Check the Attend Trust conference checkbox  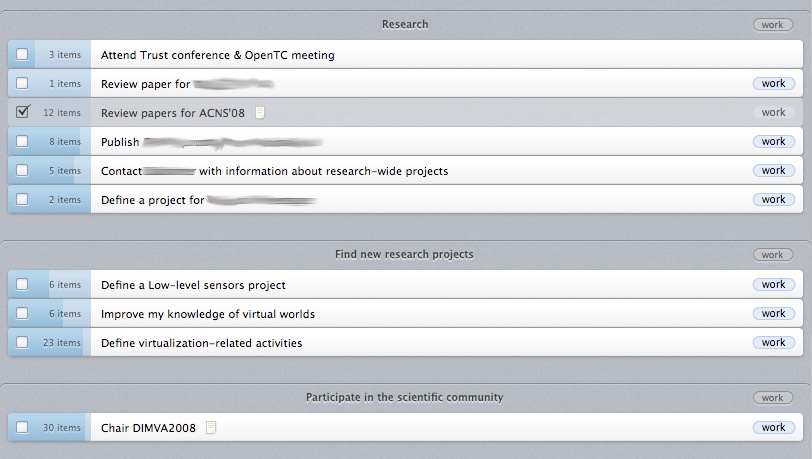coord(22,55)
